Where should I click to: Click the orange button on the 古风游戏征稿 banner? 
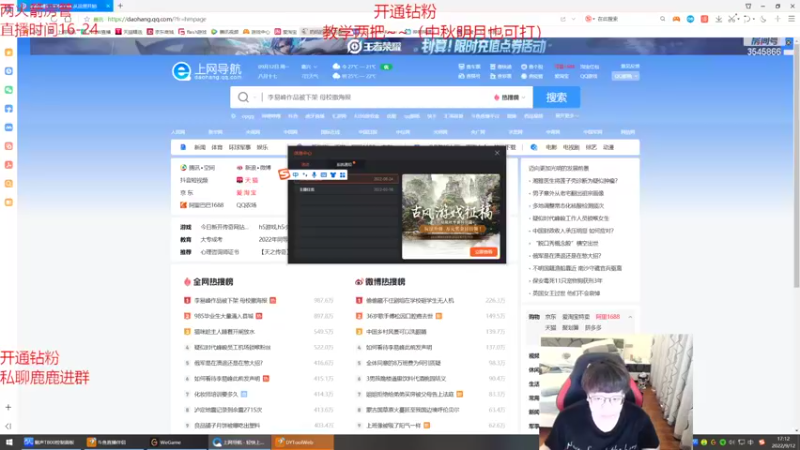(483, 252)
